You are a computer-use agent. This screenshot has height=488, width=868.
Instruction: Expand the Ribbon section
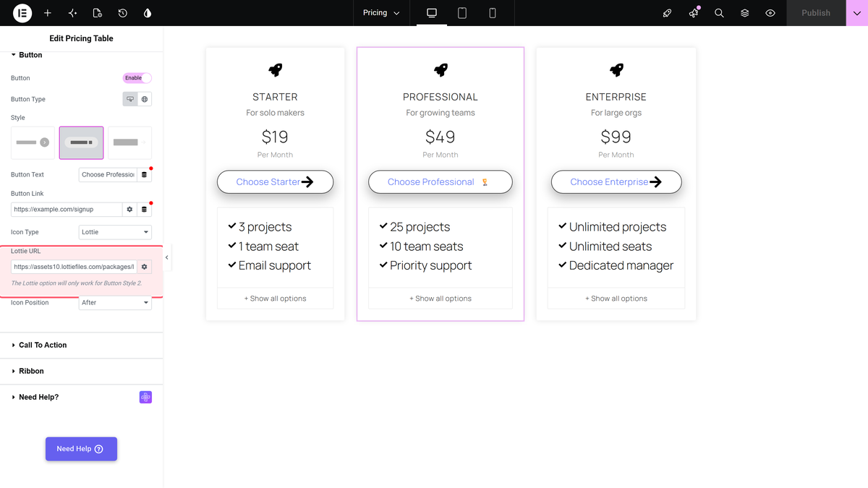(81, 371)
